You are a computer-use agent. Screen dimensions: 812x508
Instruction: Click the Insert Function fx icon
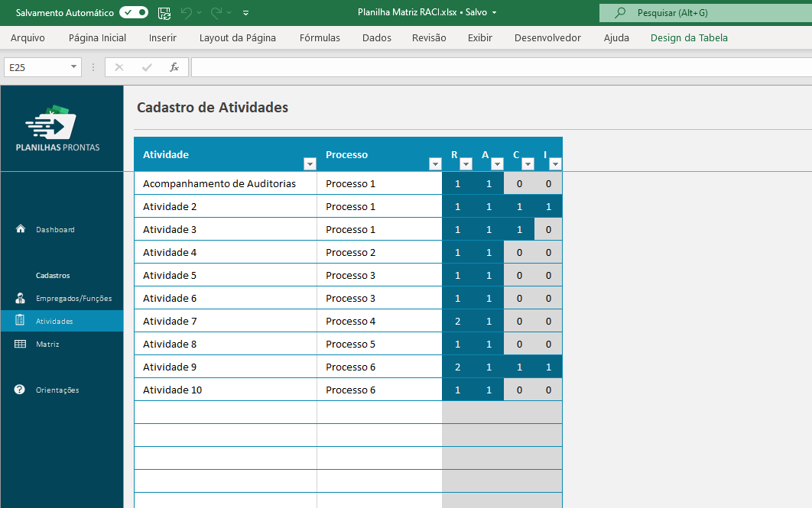pos(174,67)
